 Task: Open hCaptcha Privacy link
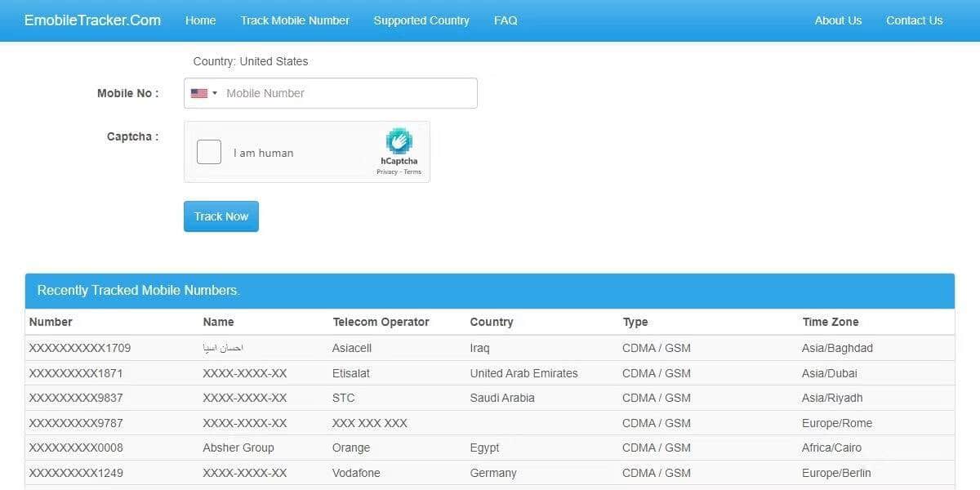click(x=386, y=171)
